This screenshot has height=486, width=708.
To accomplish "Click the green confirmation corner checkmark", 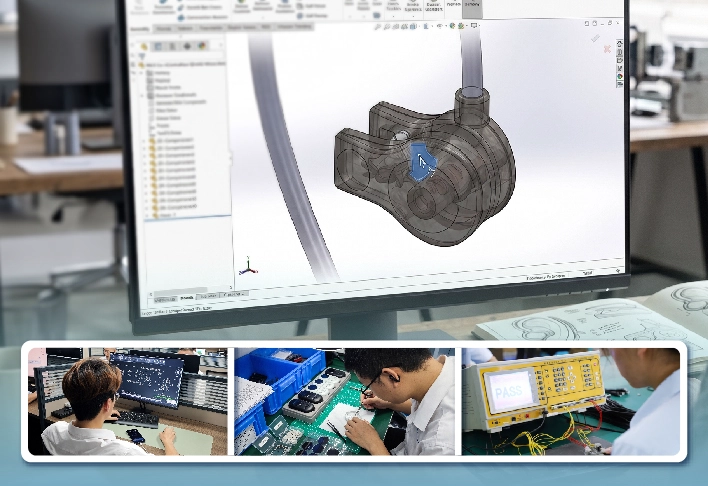I will (x=596, y=38).
